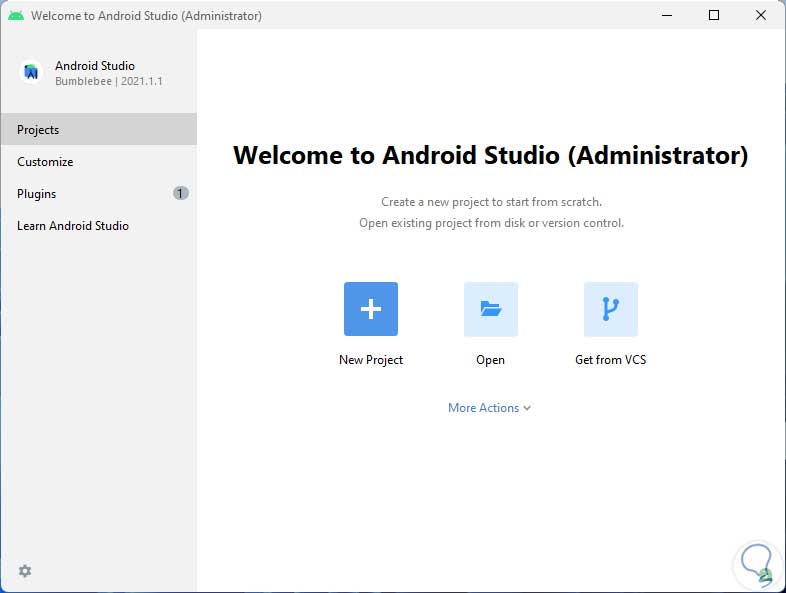786x593 pixels.
Task: Click the Welcome to Android Studio heading
Action: [x=491, y=155]
